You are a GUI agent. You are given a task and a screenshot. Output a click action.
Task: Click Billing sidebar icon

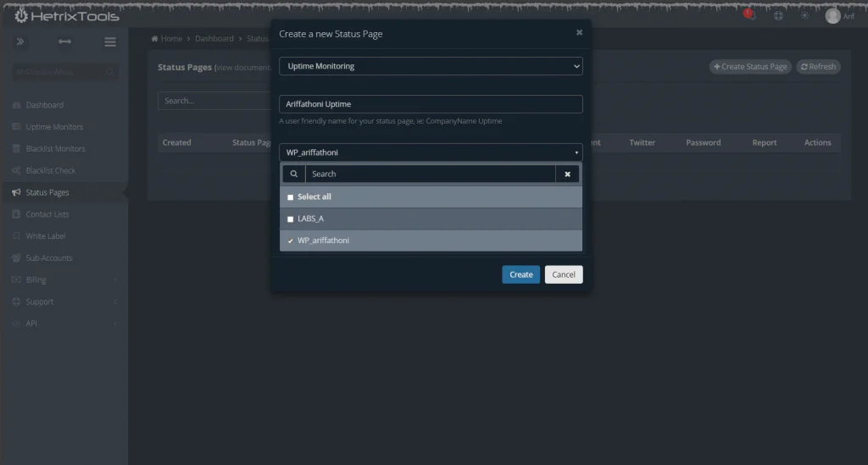point(16,280)
